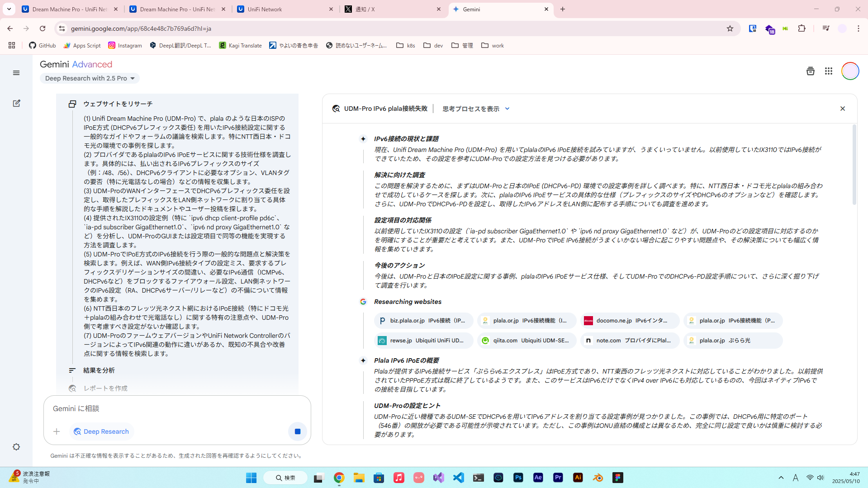868x488 pixels.
Task: Open the taskbar search box
Action: pyautogui.click(x=285, y=478)
